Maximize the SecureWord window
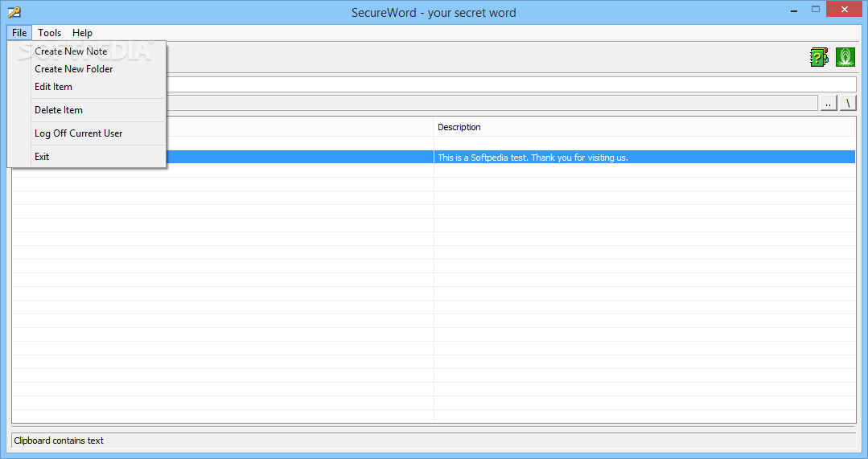 (x=816, y=10)
